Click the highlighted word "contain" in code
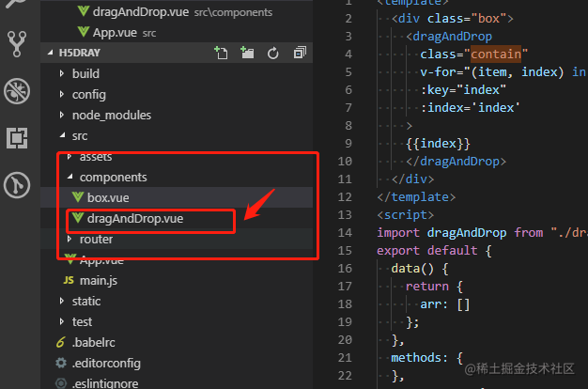The width and height of the screenshot is (588, 389). pyautogui.click(x=496, y=54)
